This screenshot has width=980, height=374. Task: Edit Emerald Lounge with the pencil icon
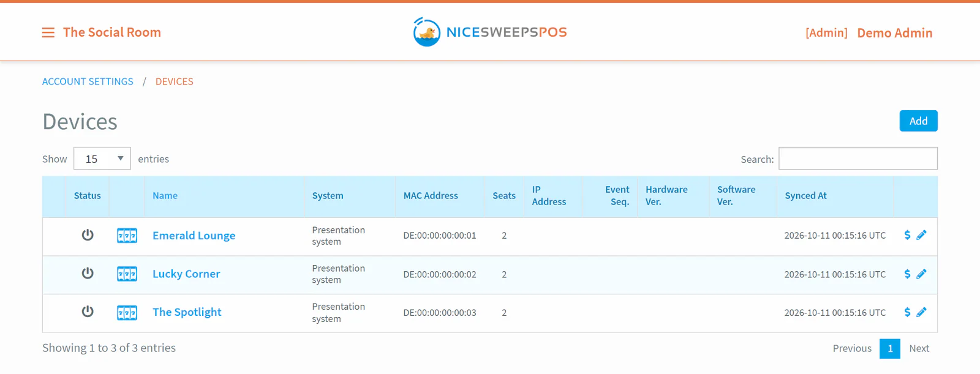coord(921,235)
